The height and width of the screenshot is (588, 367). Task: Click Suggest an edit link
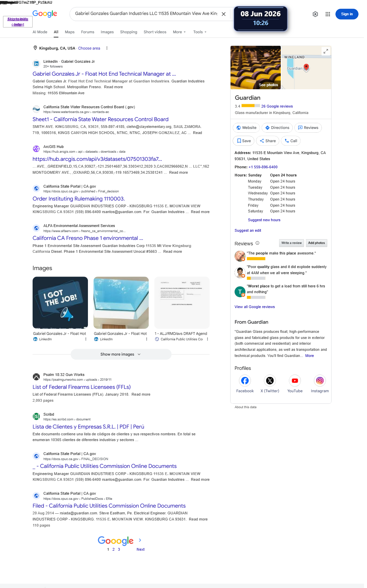[x=248, y=230]
